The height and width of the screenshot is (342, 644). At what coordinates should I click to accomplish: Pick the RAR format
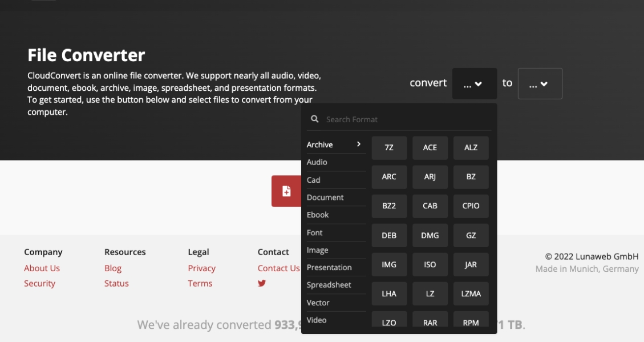(430, 319)
